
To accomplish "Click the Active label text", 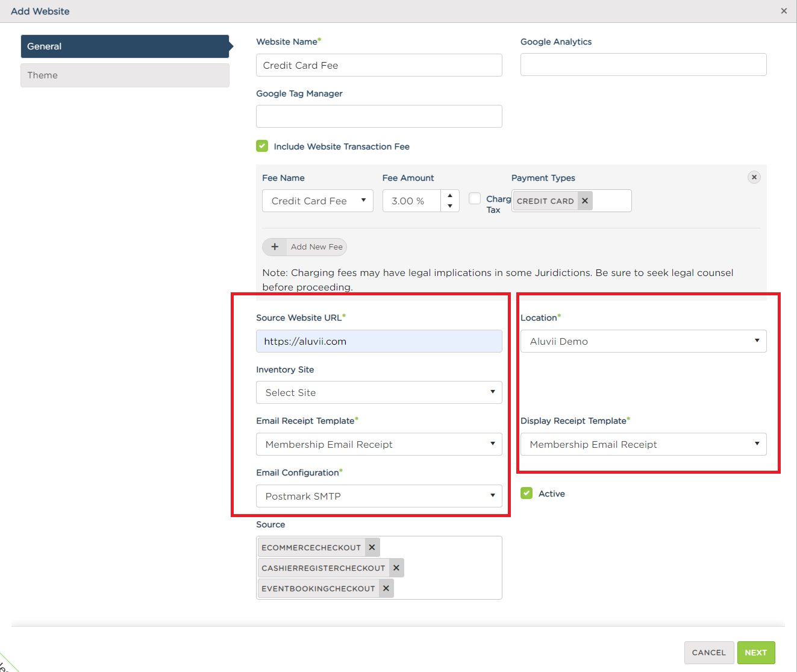I will coord(552,494).
